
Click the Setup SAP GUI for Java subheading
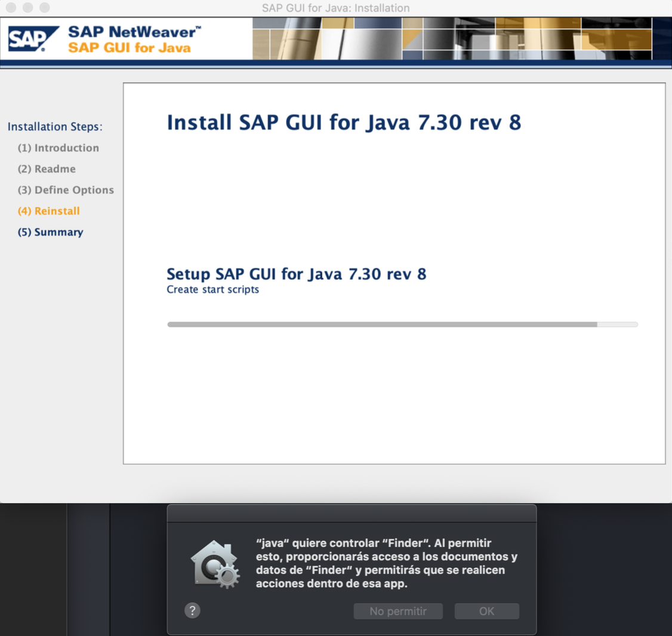click(x=296, y=274)
